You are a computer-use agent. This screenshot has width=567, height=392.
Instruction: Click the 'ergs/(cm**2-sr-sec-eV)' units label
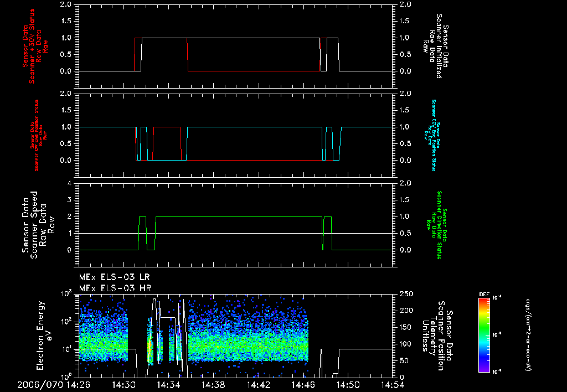(x=528, y=334)
